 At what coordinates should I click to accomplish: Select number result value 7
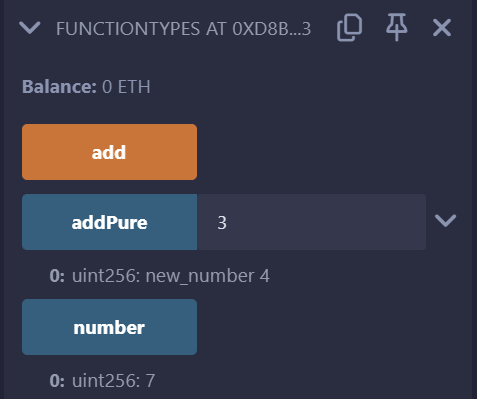coord(150,380)
